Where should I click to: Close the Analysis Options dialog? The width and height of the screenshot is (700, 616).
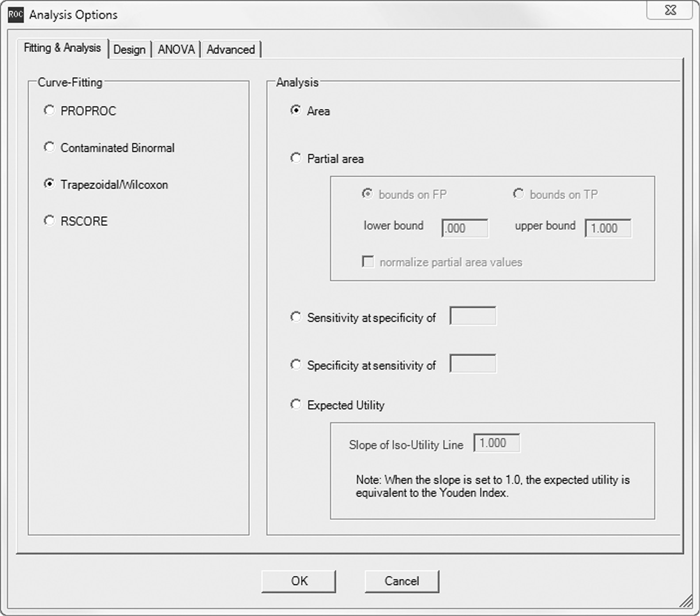click(669, 11)
